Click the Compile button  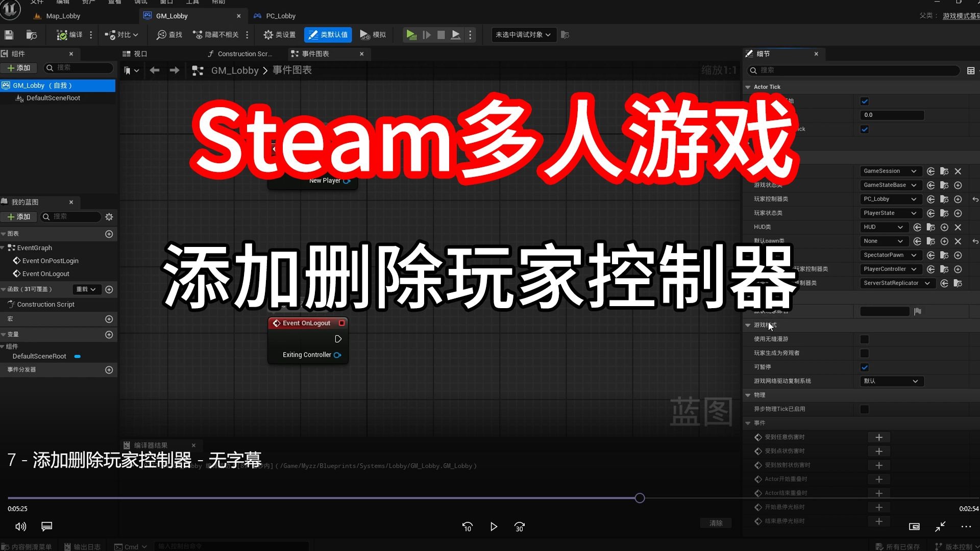pyautogui.click(x=69, y=35)
